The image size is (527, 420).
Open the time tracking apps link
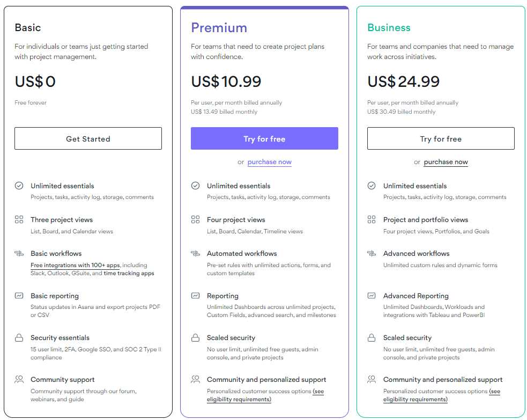click(x=129, y=273)
